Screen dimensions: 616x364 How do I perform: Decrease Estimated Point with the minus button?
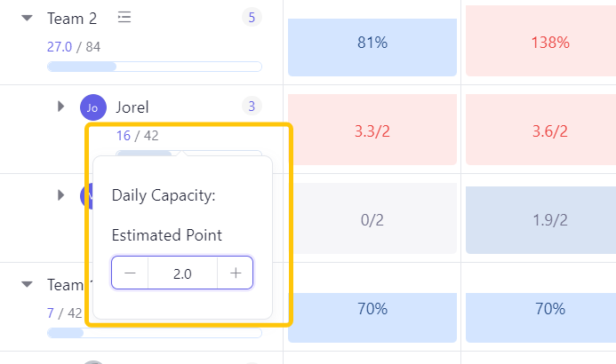pyautogui.click(x=130, y=273)
